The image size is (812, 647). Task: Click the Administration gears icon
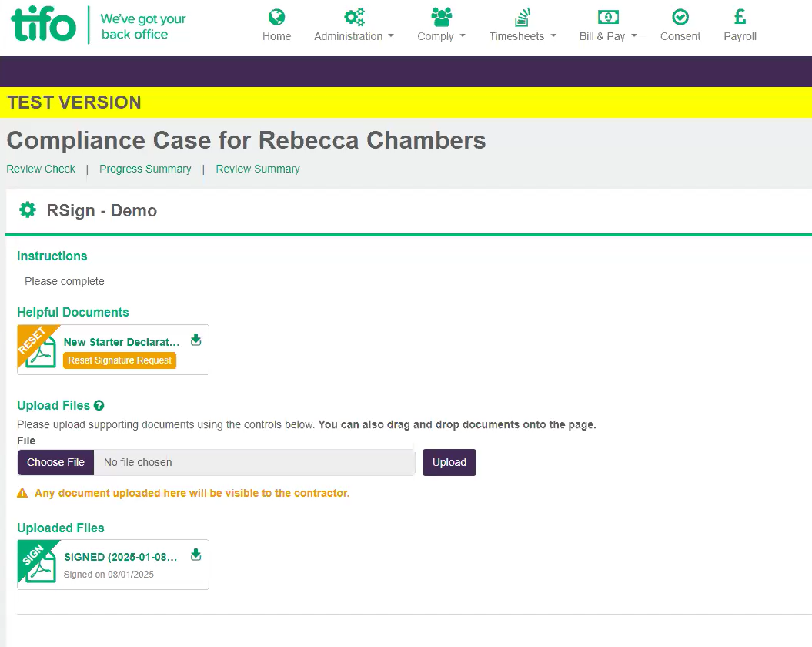pyautogui.click(x=354, y=17)
